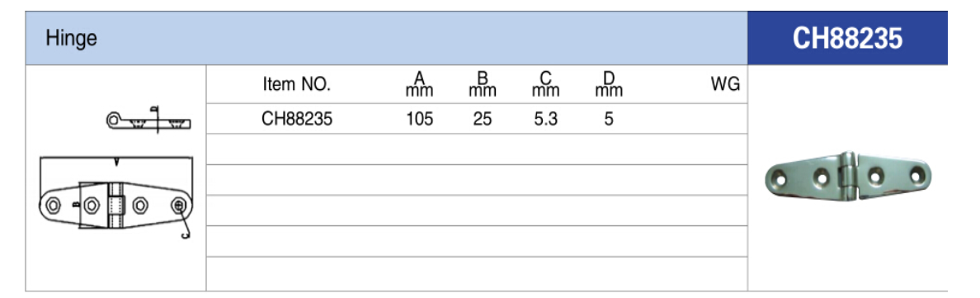Click the Hinge title text
Screen dimensions: 980x298
[71, 39]
